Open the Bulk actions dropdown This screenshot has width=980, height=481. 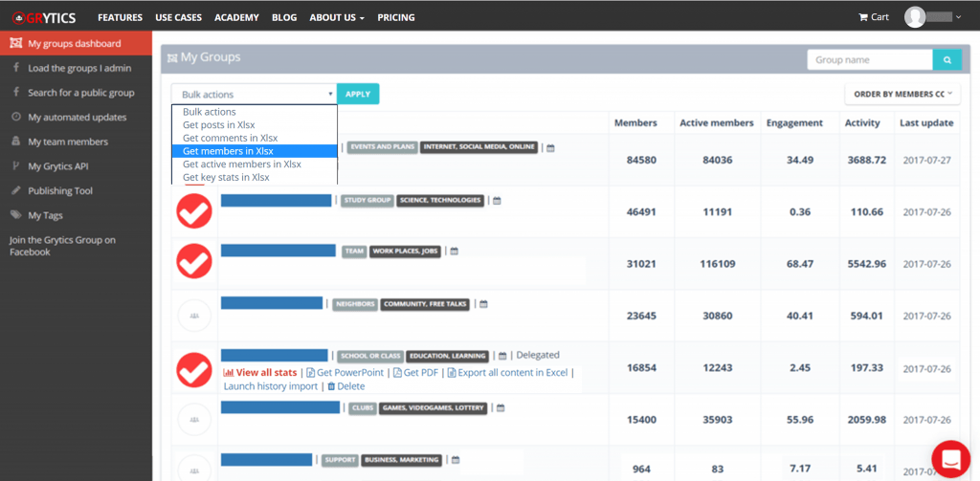click(x=254, y=95)
